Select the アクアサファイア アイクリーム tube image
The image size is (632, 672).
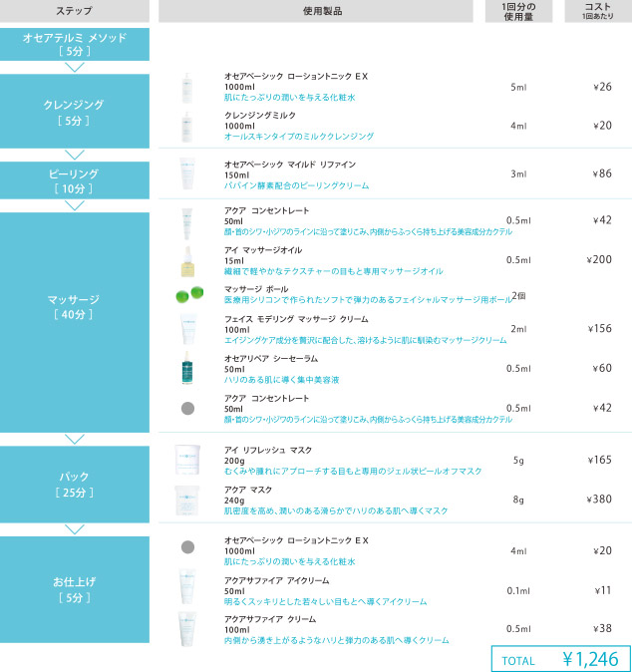coord(186,590)
